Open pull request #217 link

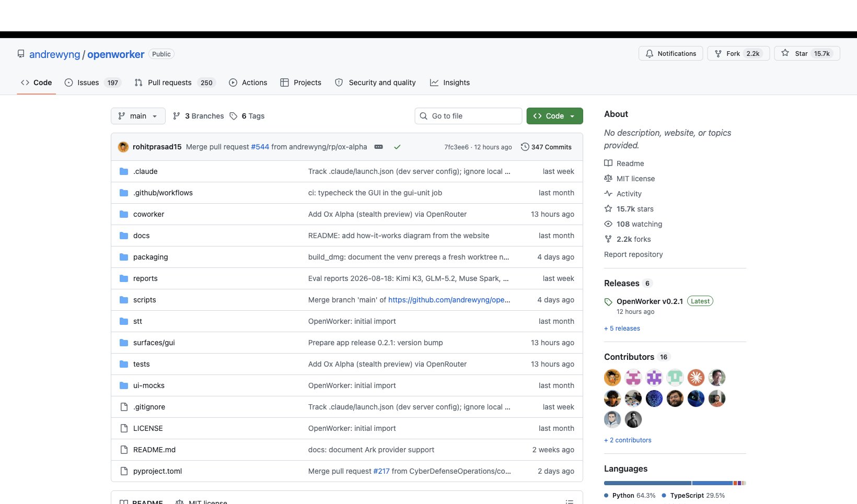(381, 471)
